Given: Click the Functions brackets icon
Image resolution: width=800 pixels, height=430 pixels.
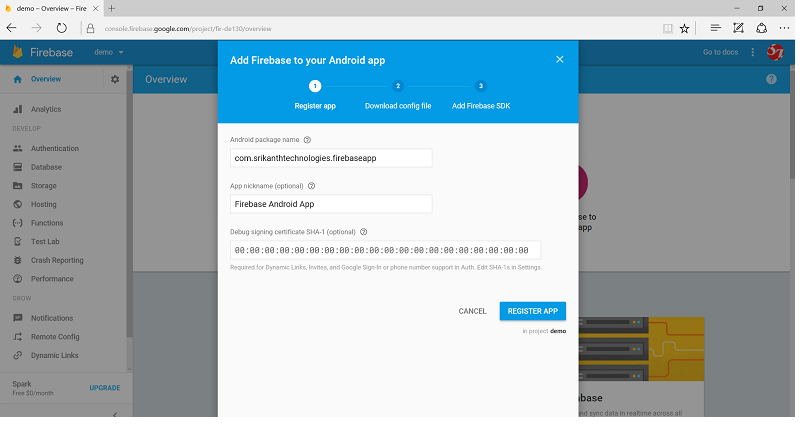Looking at the screenshot, I should click(18, 223).
